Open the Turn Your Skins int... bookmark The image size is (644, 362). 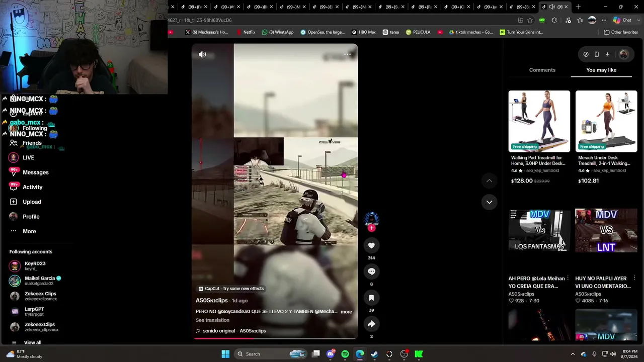point(521,32)
